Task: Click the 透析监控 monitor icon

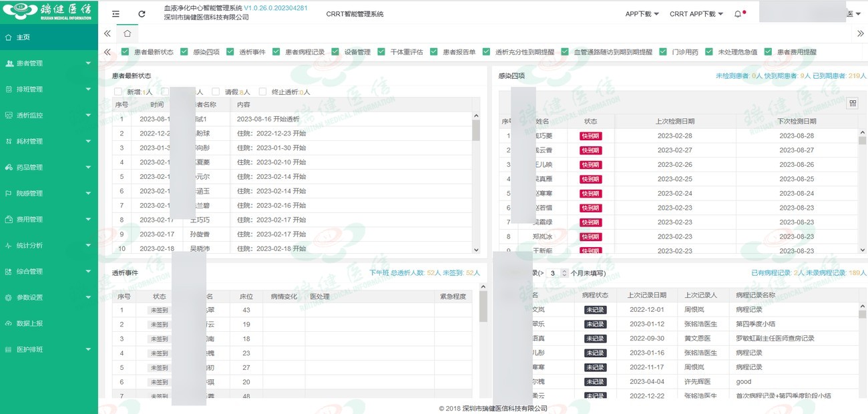Action: coord(9,116)
